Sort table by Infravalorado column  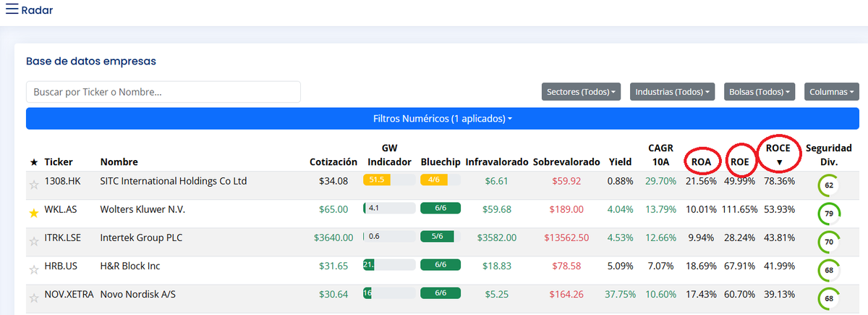click(x=497, y=162)
